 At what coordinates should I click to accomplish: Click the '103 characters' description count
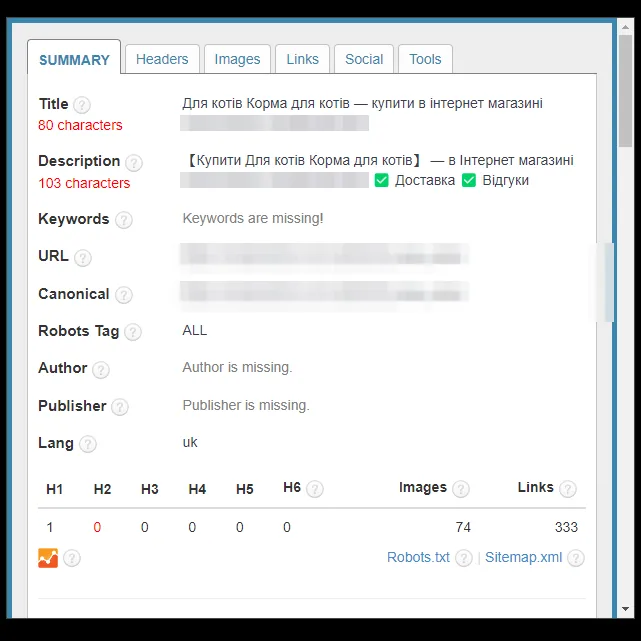tap(84, 183)
